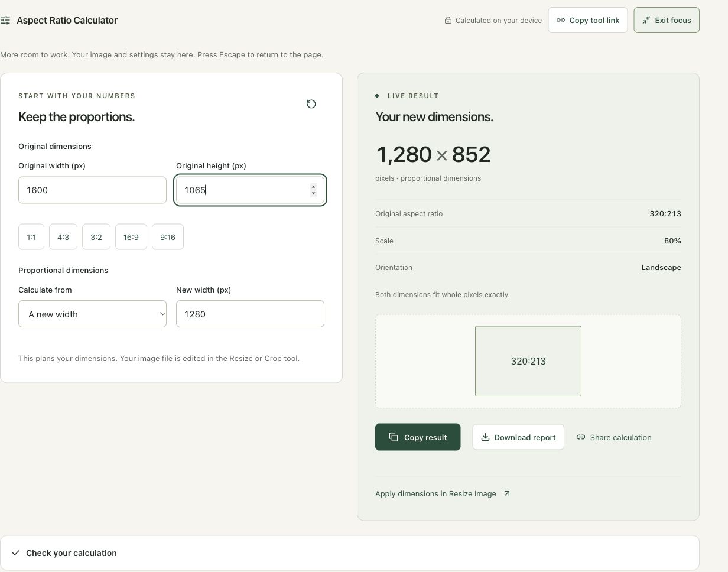Click the LIVE RESULT label
Screen dimensions: 728x572
(x=413, y=96)
